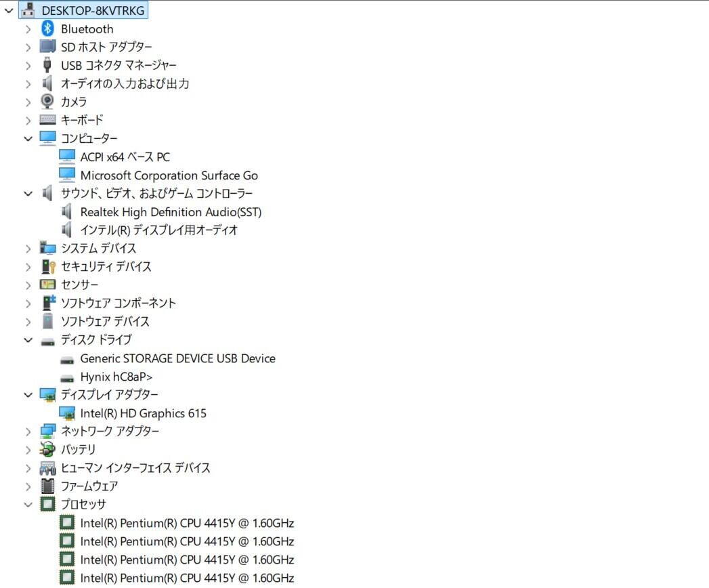Image resolution: width=709 pixels, height=588 pixels.
Task: Select the ネットワーク アダプター label
Action: coord(110,432)
